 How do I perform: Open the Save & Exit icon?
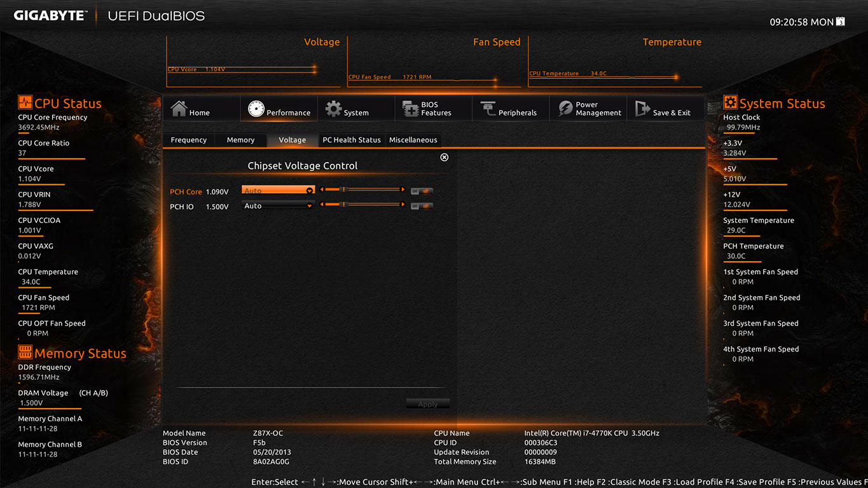[x=642, y=109]
